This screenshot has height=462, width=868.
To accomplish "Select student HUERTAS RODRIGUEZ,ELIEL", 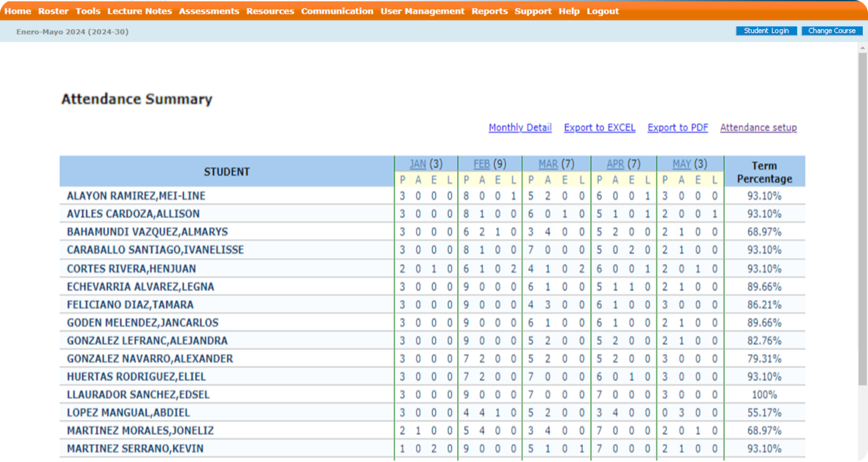I will (136, 376).
